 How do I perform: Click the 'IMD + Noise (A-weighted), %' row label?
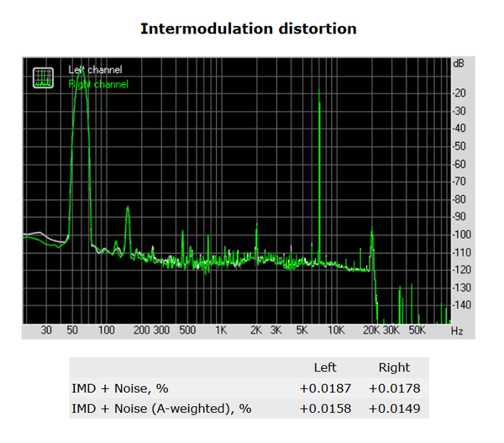[x=161, y=409]
